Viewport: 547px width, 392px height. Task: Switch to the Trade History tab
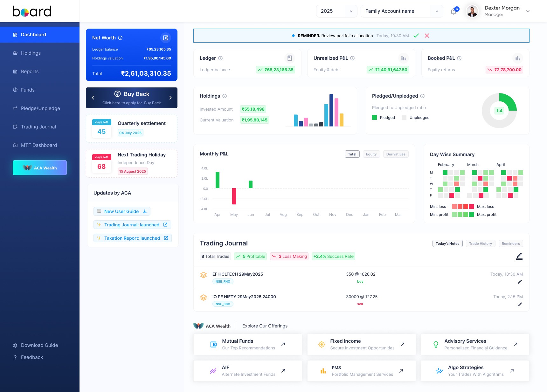[480, 244]
